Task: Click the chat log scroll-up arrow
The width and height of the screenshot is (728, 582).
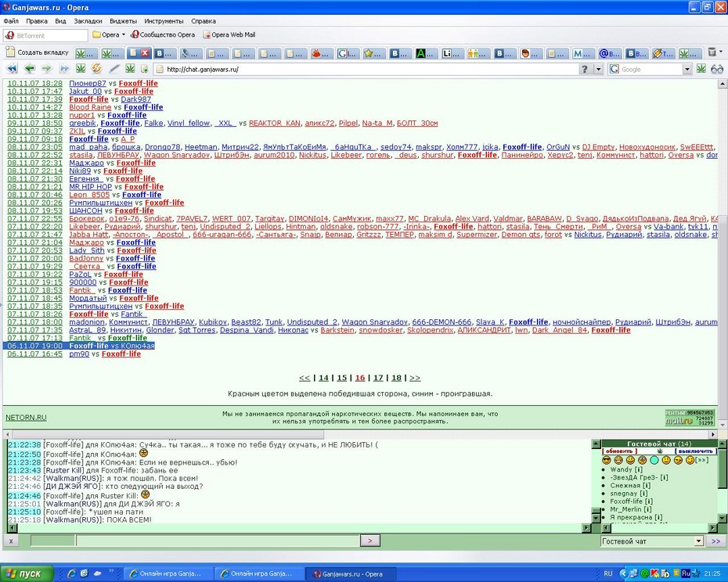Action: (x=596, y=444)
